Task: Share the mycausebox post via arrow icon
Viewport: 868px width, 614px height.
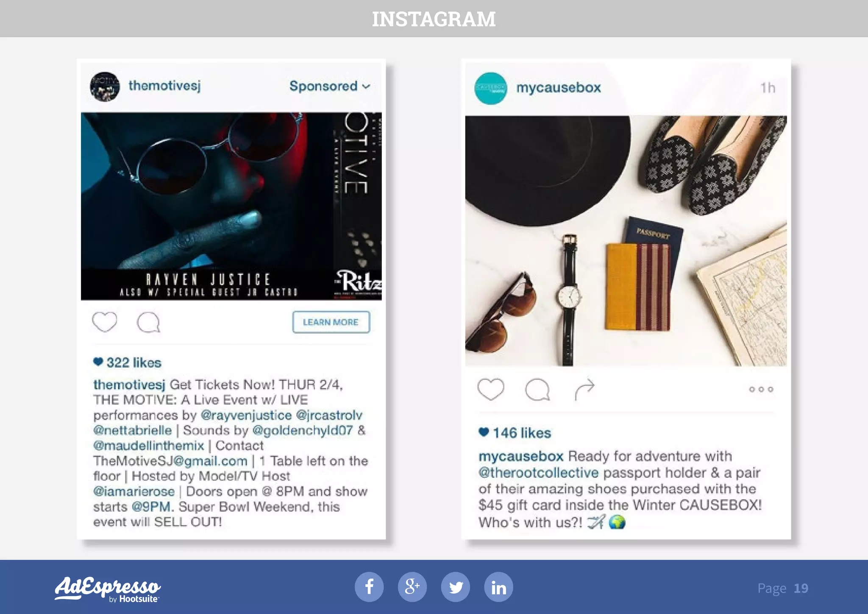Action: click(x=585, y=389)
